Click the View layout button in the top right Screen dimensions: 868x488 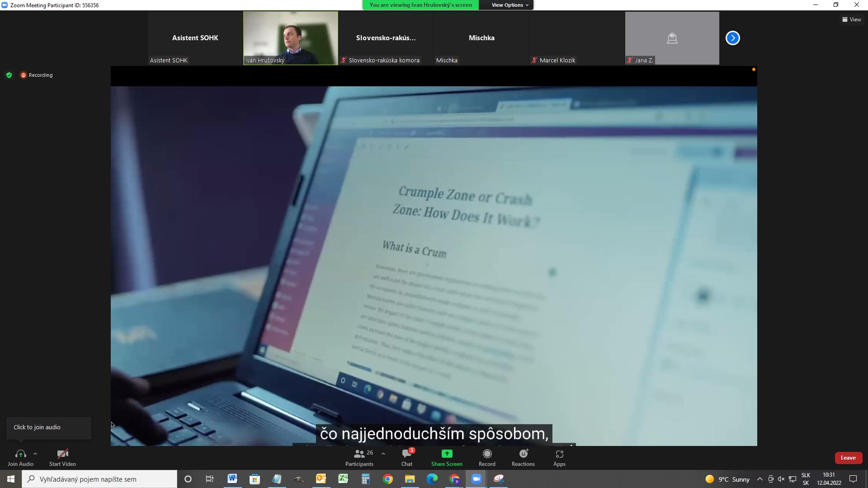point(852,19)
